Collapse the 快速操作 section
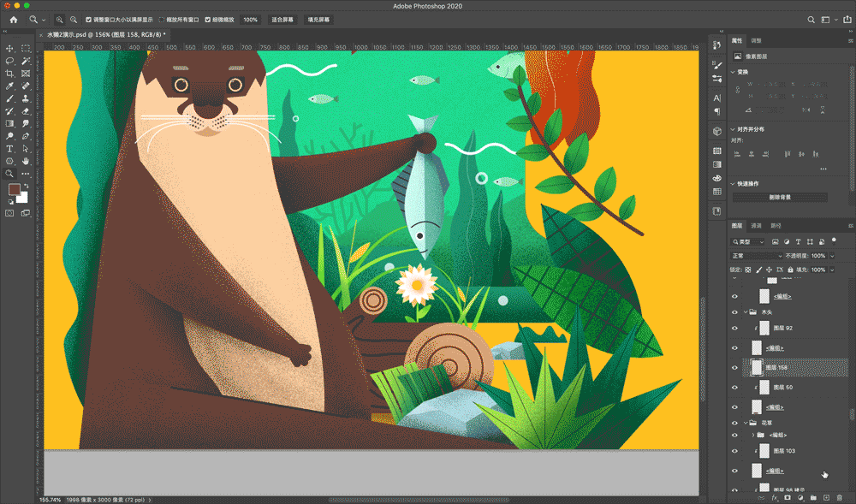856x504 pixels. point(733,184)
